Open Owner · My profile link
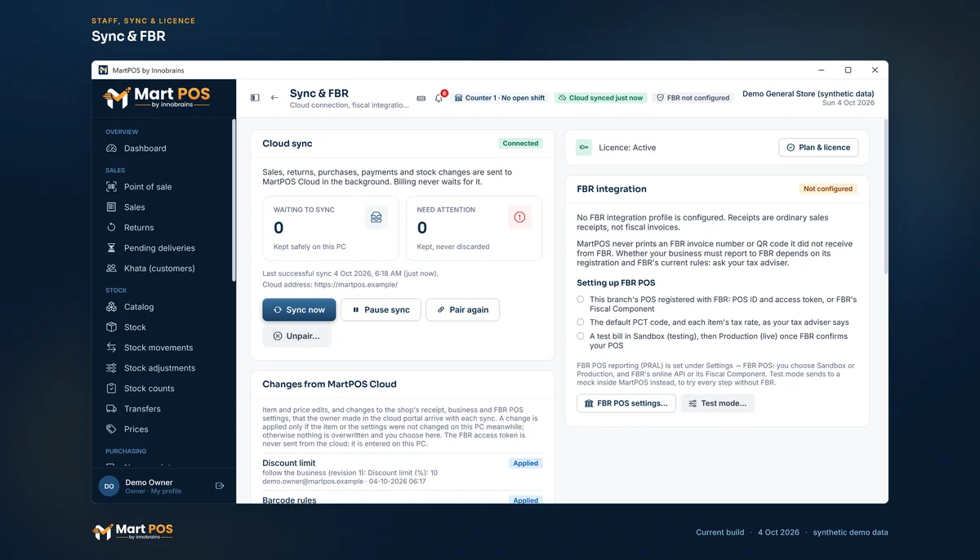Screen dimensions: 980x560 [x=154, y=491]
